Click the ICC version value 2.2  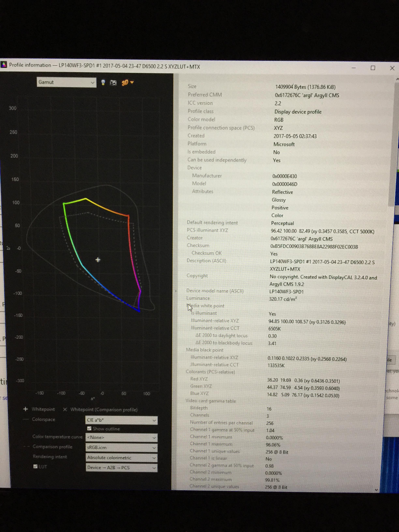pyautogui.click(x=278, y=103)
